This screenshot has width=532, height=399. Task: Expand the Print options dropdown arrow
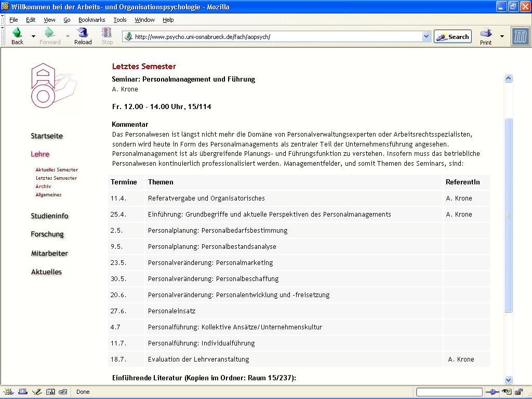point(502,36)
